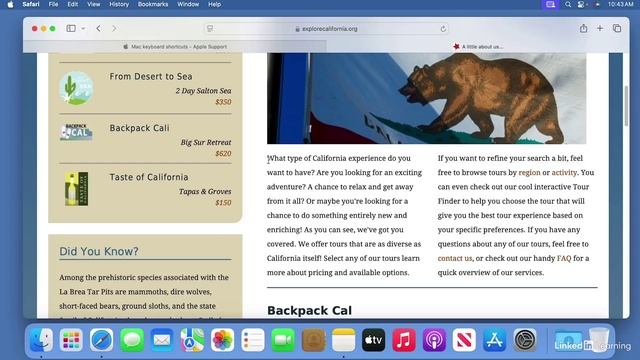Click the 10:43 AM menu bar clock
The image size is (640, 360).
point(620,4)
